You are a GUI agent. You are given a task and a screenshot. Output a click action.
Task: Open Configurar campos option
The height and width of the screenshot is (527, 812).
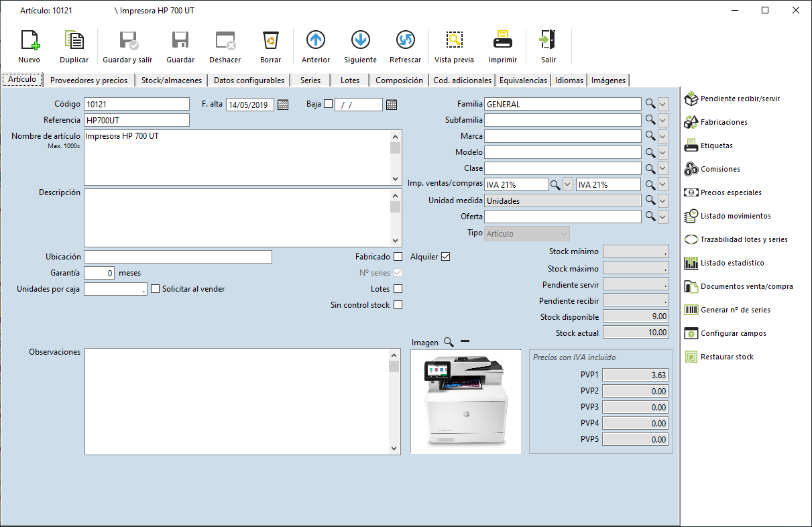click(x=726, y=333)
